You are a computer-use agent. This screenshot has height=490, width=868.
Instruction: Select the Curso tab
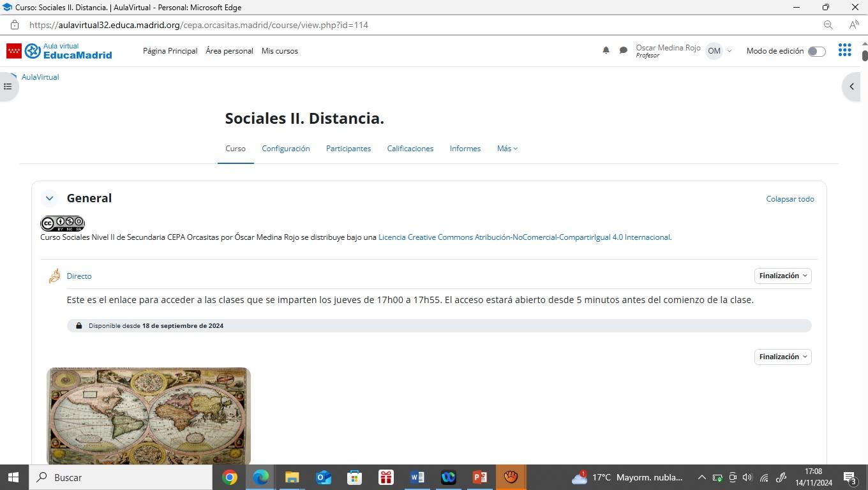pyautogui.click(x=236, y=149)
